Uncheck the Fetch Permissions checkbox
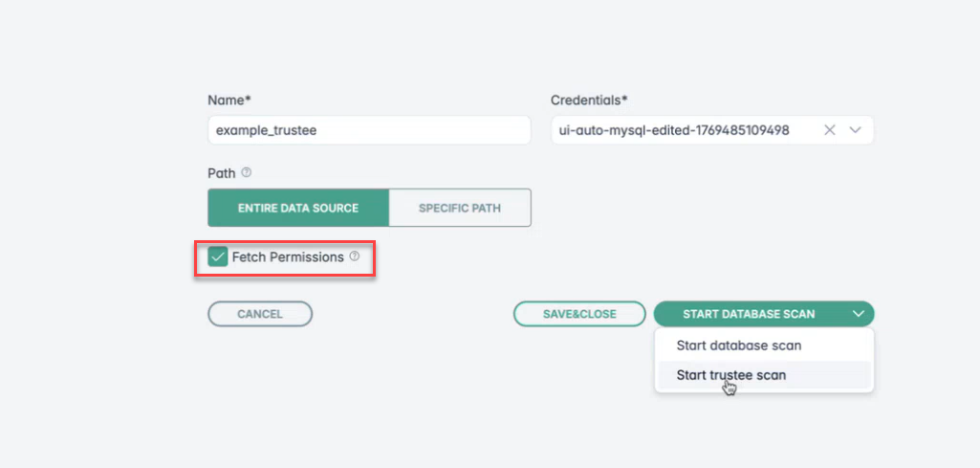The width and height of the screenshot is (980, 468). pyautogui.click(x=218, y=257)
